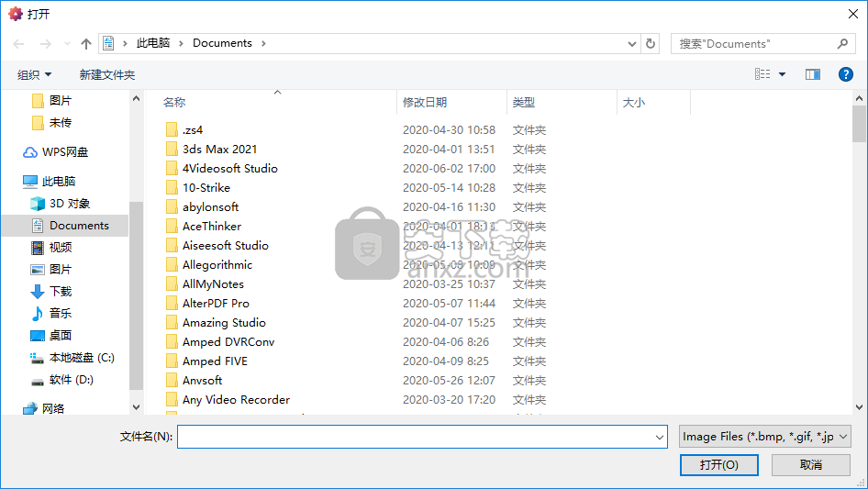Expand chevron before 此电脑 breadcrumb
This screenshot has height=489, width=868.
(x=125, y=43)
